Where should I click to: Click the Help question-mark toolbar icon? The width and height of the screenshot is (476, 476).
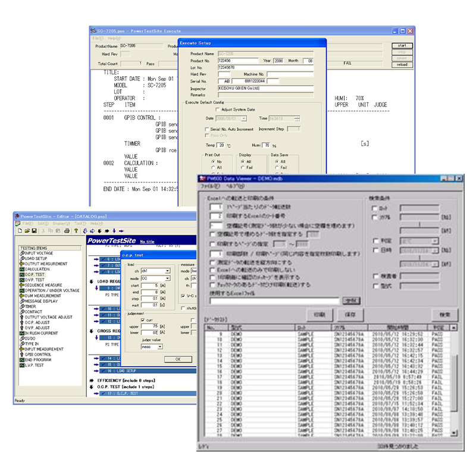coord(76,229)
